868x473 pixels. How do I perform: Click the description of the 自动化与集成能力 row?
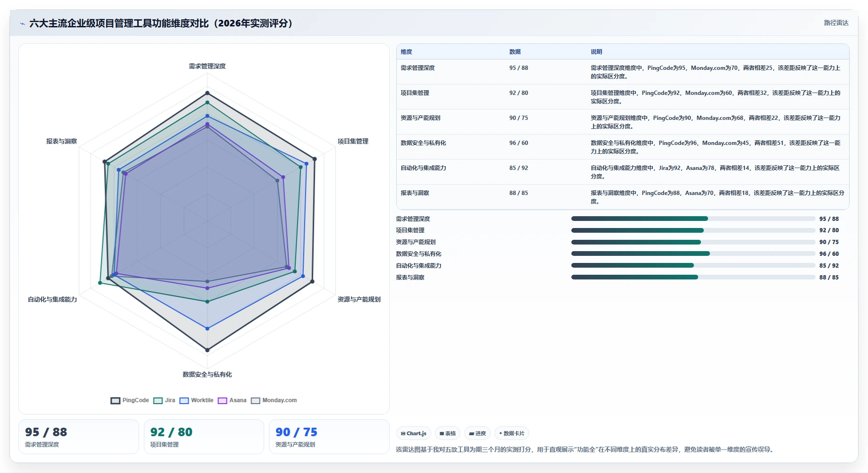[x=716, y=172]
